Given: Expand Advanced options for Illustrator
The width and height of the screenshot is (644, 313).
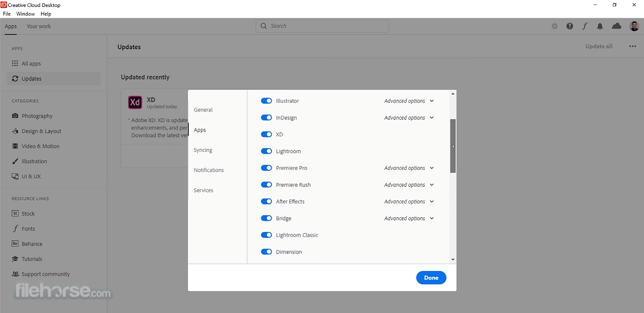Looking at the screenshot, I should [409, 101].
